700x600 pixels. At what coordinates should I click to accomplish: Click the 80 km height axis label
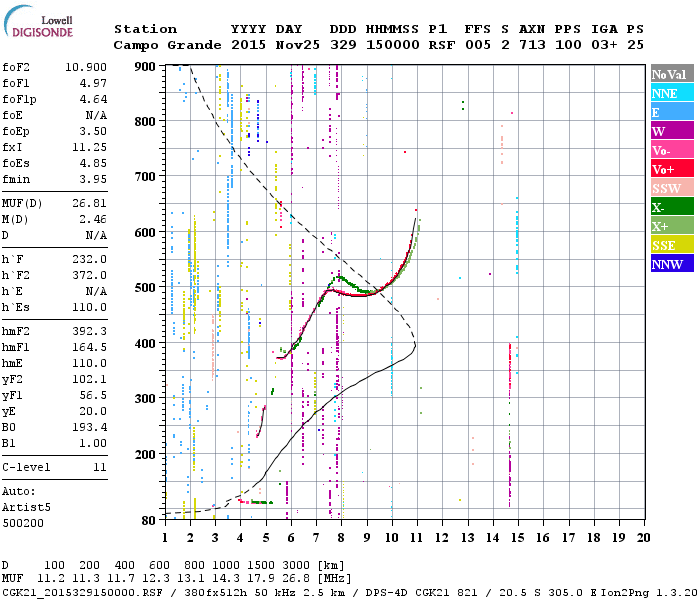pos(148,521)
